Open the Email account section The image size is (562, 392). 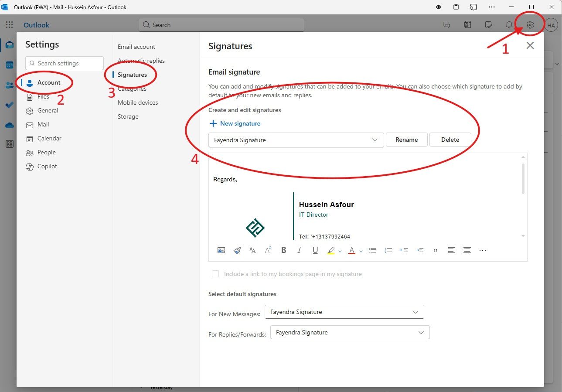point(136,47)
